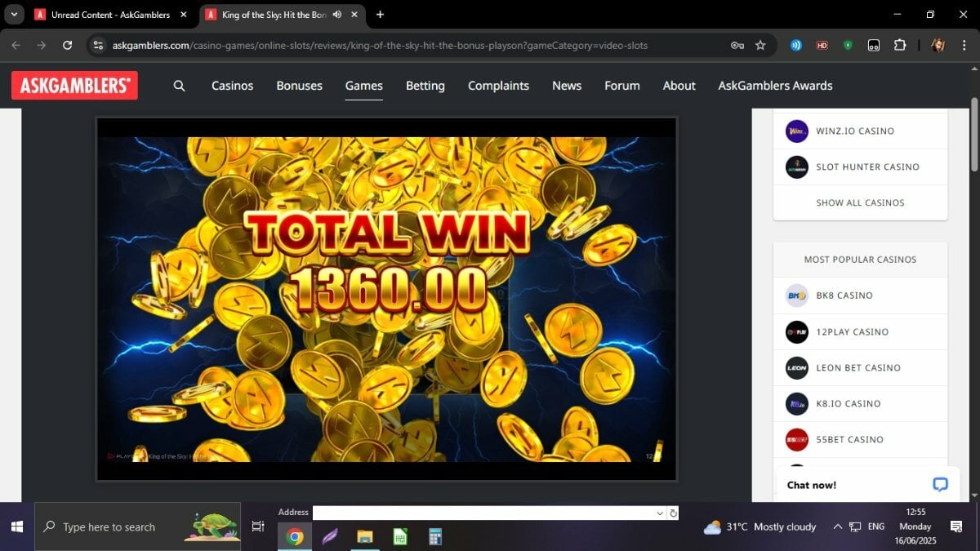Expand the taskbar Address dropdown arrow

click(660, 513)
